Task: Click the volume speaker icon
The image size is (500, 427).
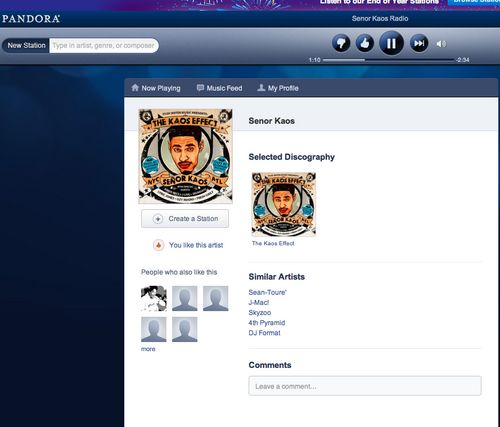Action: pyautogui.click(x=441, y=44)
